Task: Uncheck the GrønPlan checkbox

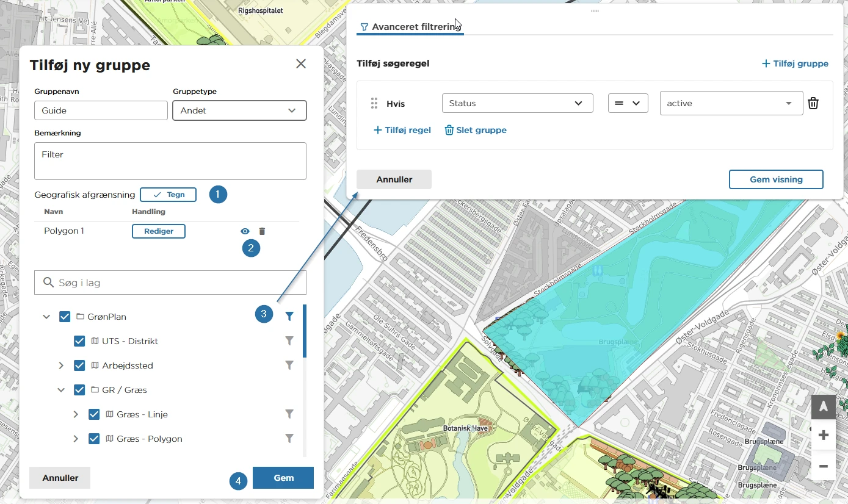Action: pyautogui.click(x=65, y=317)
